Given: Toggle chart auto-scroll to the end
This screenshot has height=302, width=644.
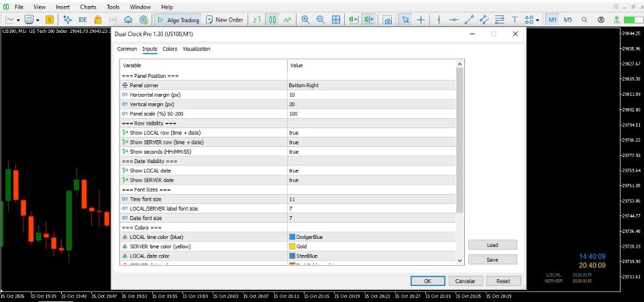Looking at the screenshot, I should pyautogui.click(x=354, y=19).
